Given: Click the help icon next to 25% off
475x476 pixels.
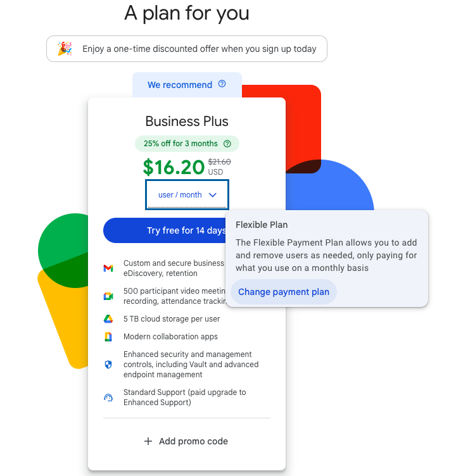Looking at the screenshot, I should coord(227,144).
